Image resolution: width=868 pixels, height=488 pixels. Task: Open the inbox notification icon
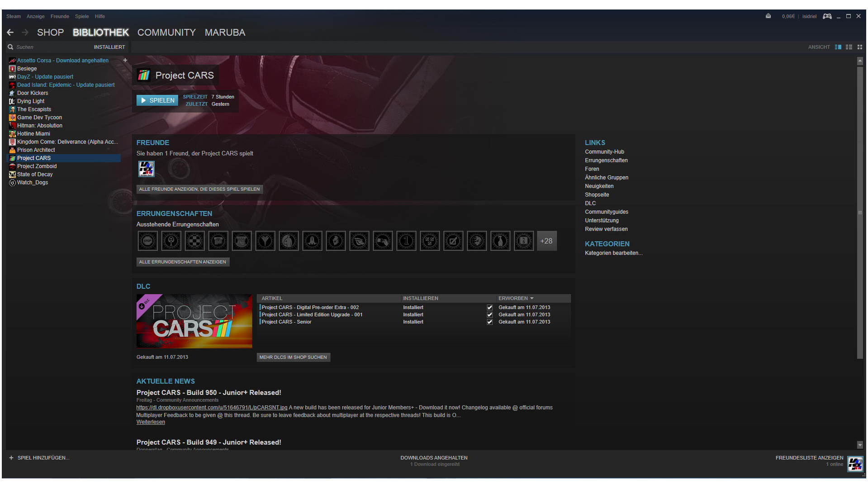[768, 16]
